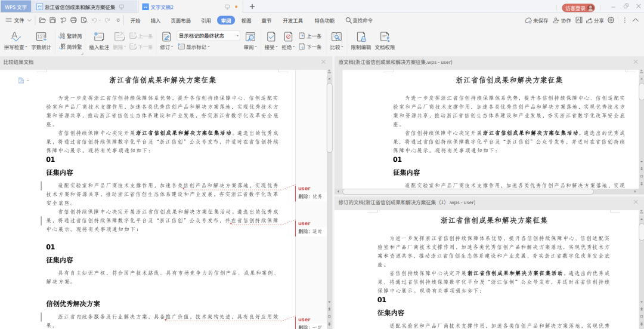Screen dimensions: 644x329
Task: Click the 字数统计 word count icon
Action: coord(41,37)
